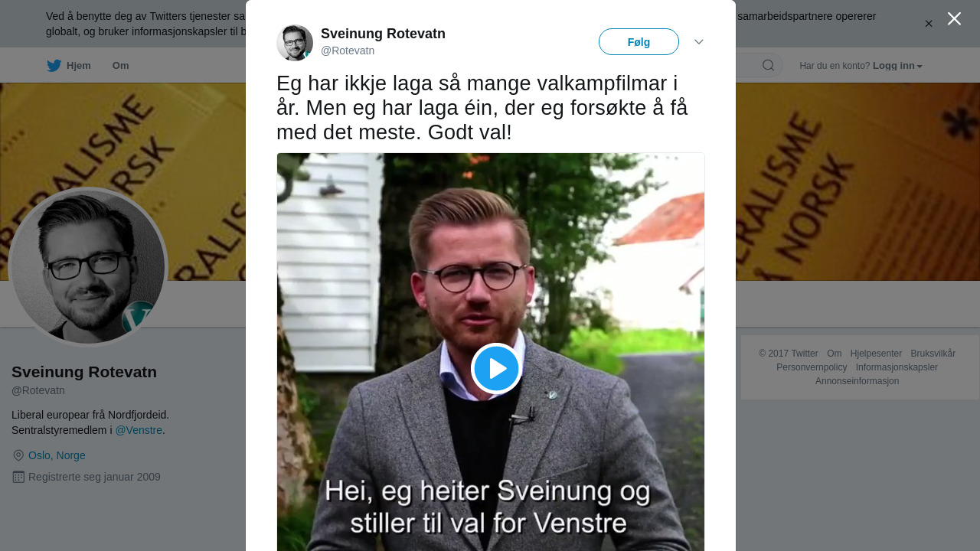The width and height of the screenshot is (980, 551).
Task: Open the Personvernpolicy footer link
Action: (x=812, y=367)
